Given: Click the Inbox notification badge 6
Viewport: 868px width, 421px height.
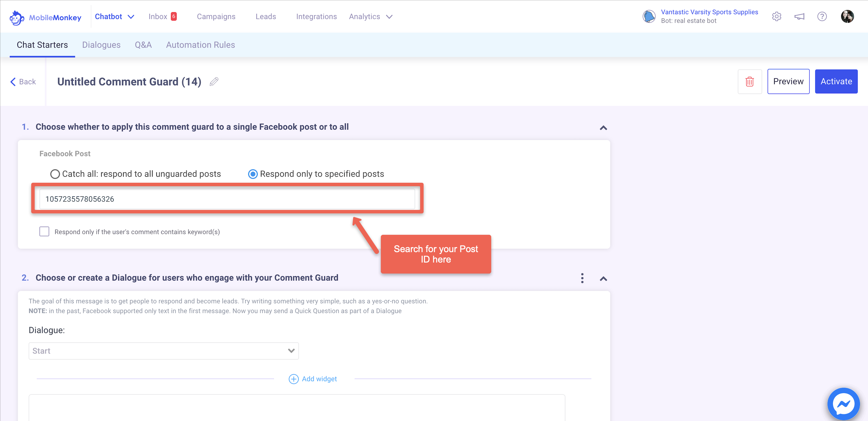Looking at the screenshot, I should click(174, 16).
